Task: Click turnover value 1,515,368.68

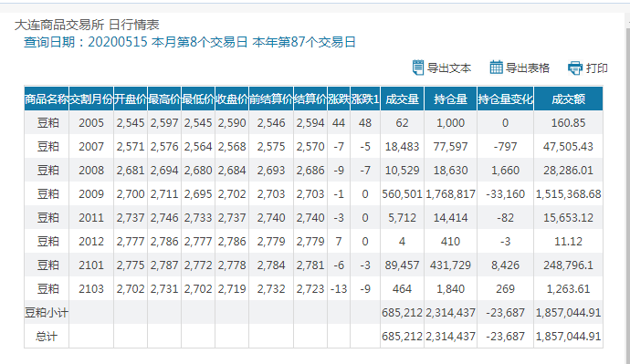Action: (568, 193)
